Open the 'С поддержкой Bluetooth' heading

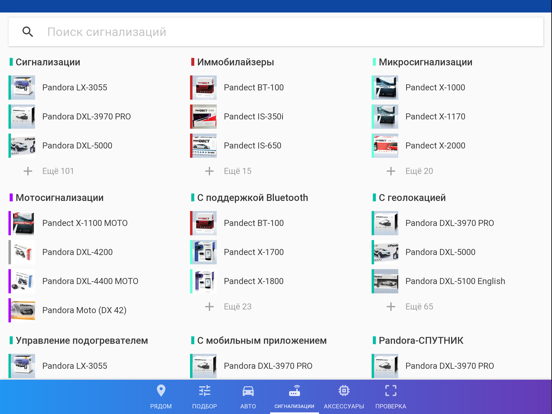point(252,197)
